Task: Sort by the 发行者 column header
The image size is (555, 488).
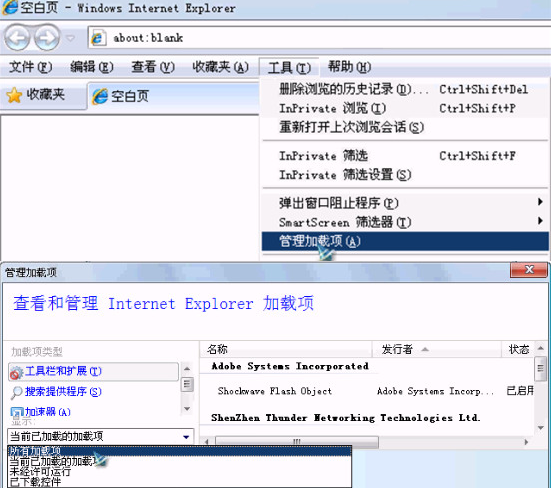Action: click(x=437, y=349)
